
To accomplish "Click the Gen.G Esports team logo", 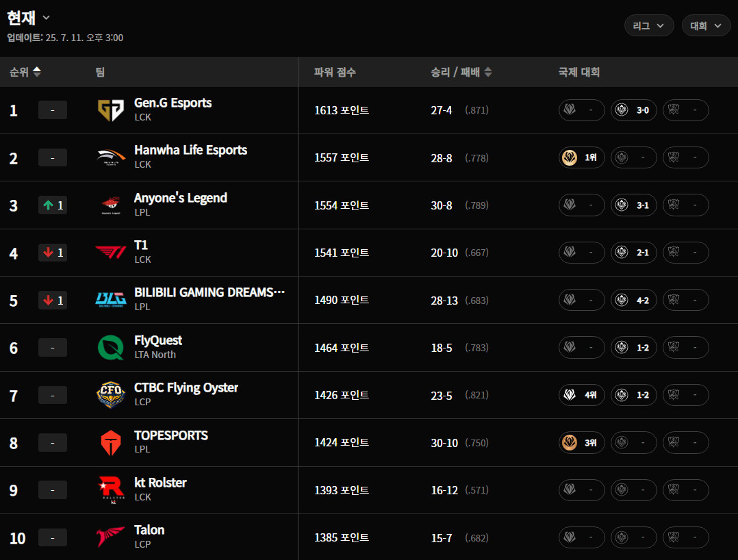I will (x=111, y=110).
